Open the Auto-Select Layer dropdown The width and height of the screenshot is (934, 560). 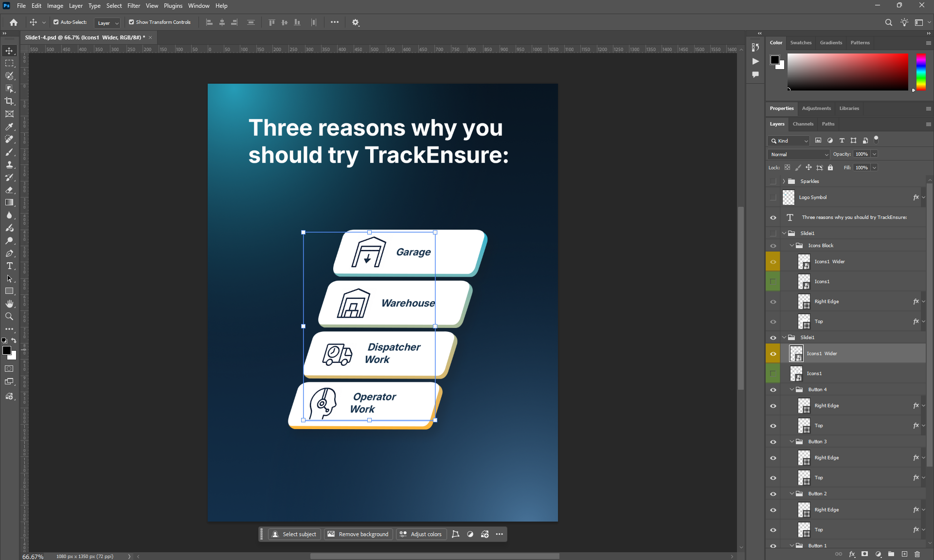[108, 23]
